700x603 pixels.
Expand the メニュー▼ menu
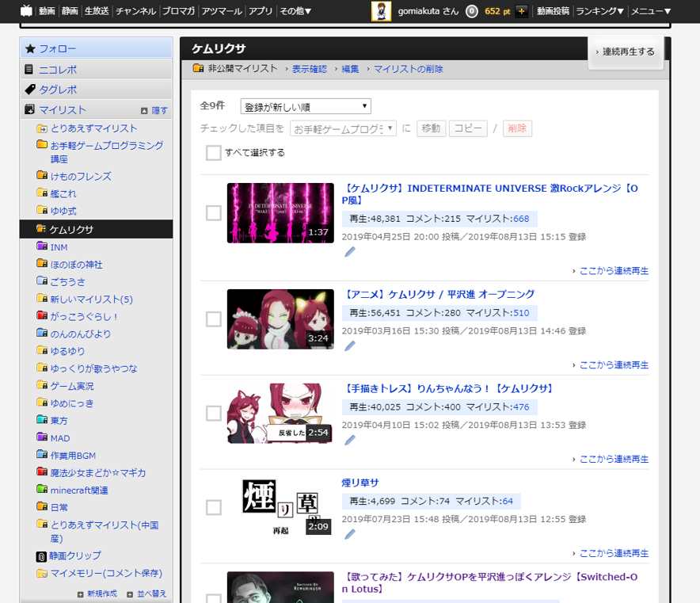point(650,11)
